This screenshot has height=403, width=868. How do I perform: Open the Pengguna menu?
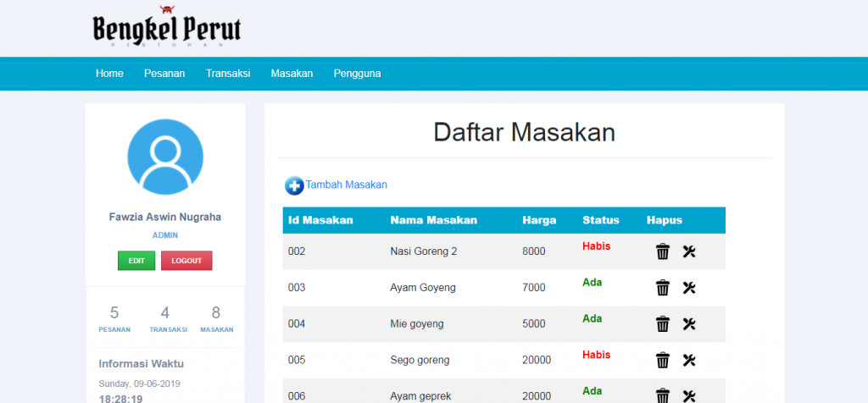click(x=357, y=74)
